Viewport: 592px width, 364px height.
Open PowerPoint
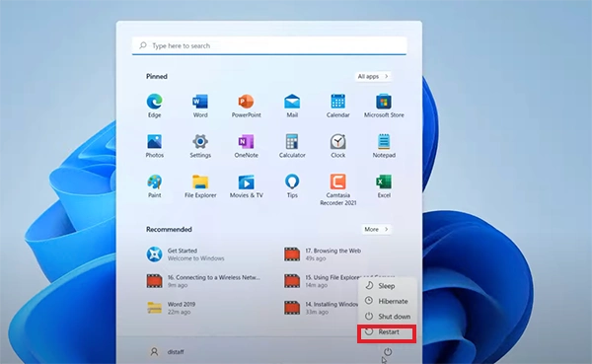[x=246, y=106]
